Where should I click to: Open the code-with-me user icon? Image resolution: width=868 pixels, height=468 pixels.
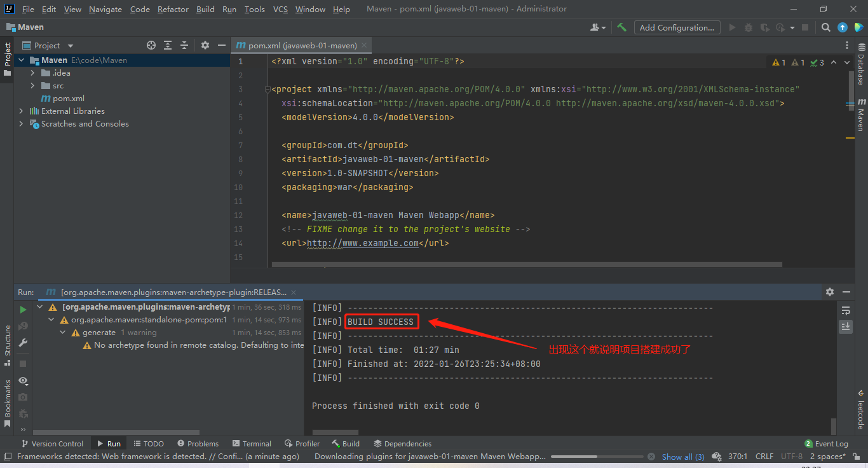(597, 27)
